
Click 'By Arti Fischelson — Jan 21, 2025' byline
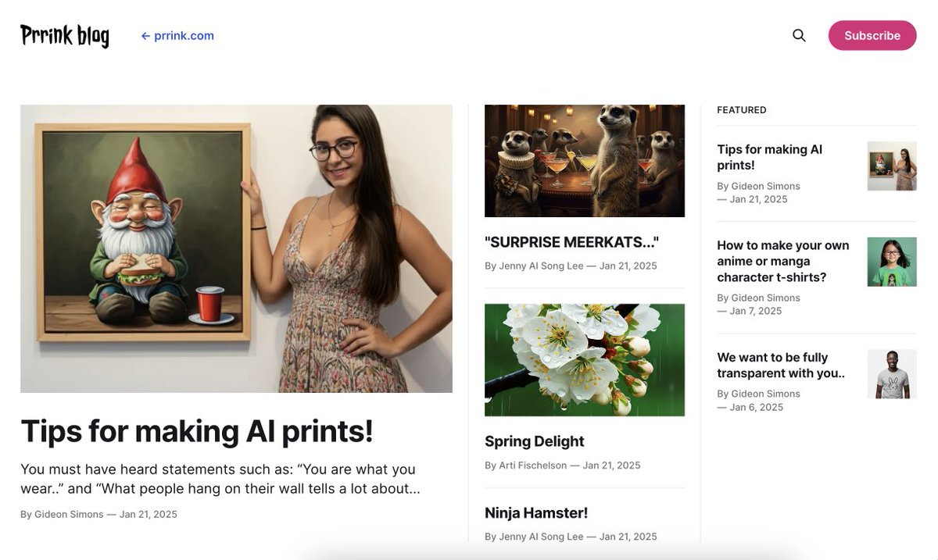click(563, 465)
